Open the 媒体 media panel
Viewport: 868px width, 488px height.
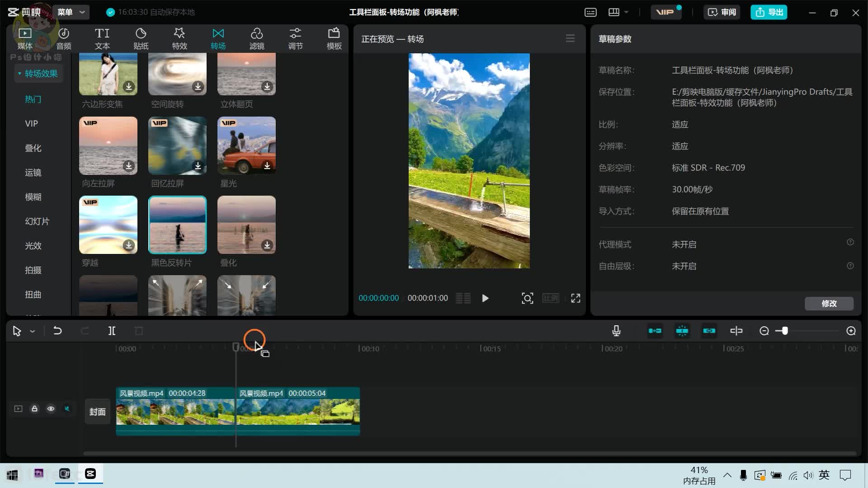[25, 38]
